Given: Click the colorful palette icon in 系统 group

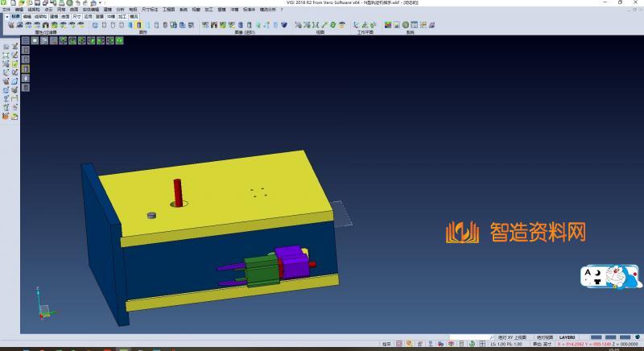Looking at the screenshot, I should point(388,25).
